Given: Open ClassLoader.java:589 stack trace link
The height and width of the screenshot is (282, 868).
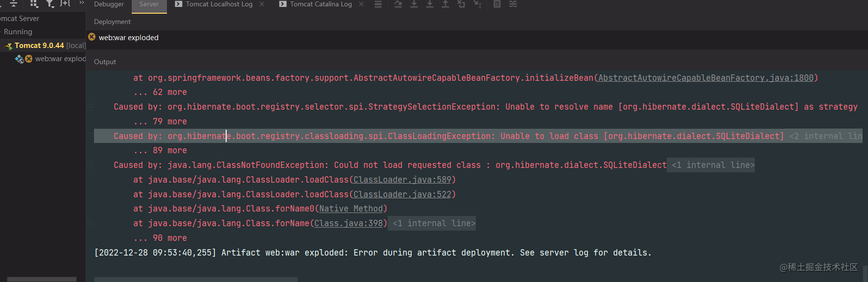Looking at the screenshot, I should click(x=402, y=180).
